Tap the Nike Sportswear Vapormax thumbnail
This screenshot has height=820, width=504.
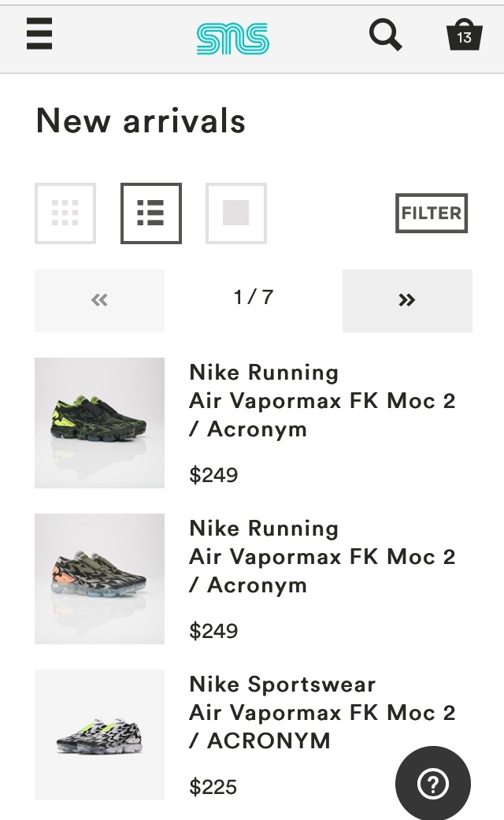click(99, 735)
